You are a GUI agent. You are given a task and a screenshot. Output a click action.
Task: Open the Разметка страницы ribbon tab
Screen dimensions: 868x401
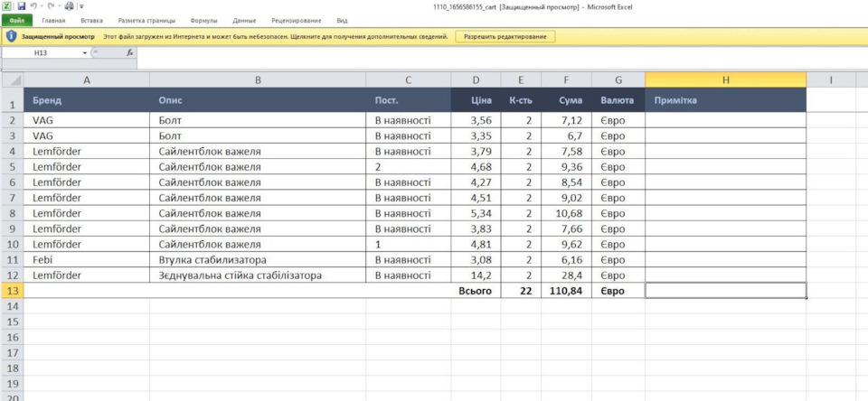(146, 21)
